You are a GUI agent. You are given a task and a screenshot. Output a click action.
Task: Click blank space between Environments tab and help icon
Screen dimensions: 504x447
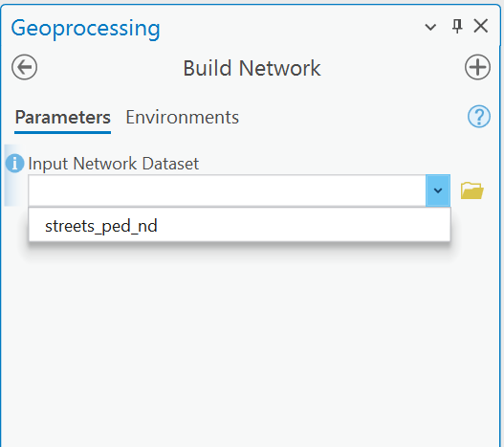point(352,117)
